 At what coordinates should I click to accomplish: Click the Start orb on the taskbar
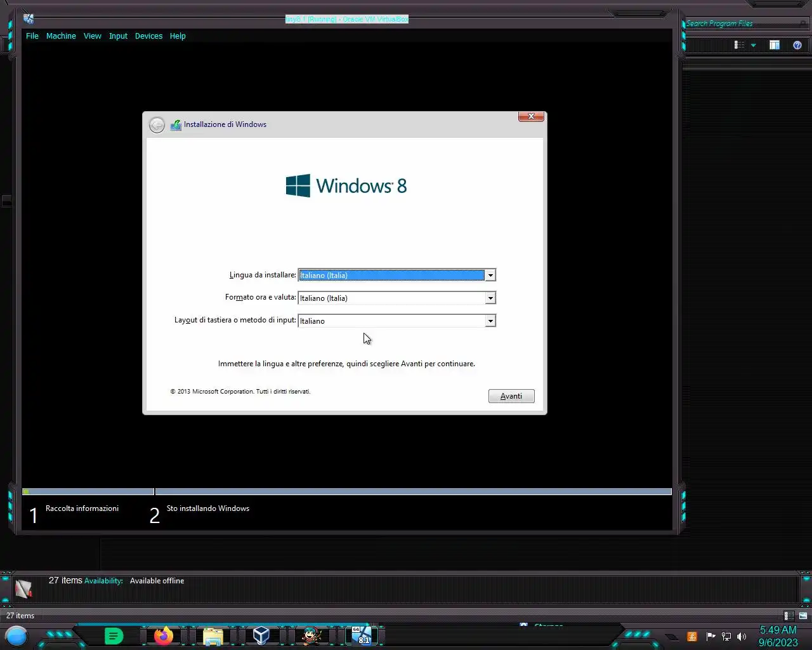[x=16, y=635]
